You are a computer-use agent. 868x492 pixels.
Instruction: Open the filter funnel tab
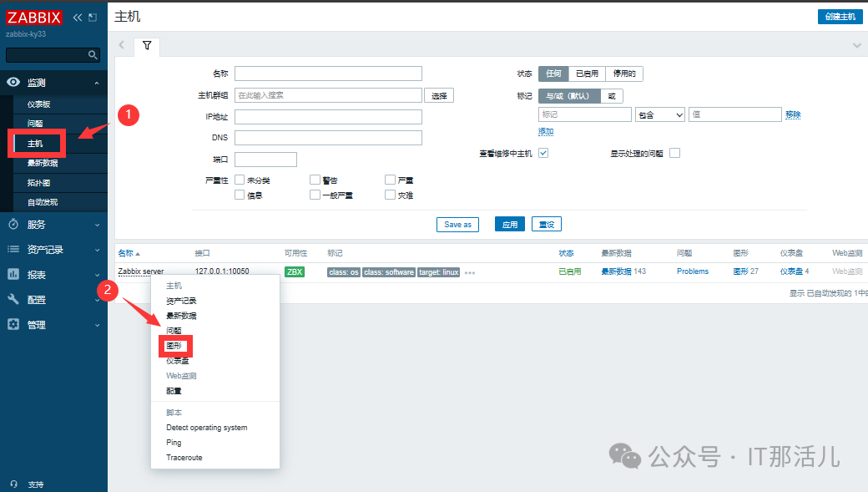(x=147, y=45)
